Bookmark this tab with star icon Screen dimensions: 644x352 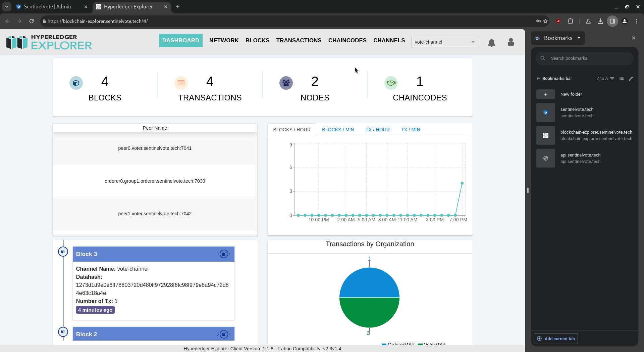click(x=545, y=21)
